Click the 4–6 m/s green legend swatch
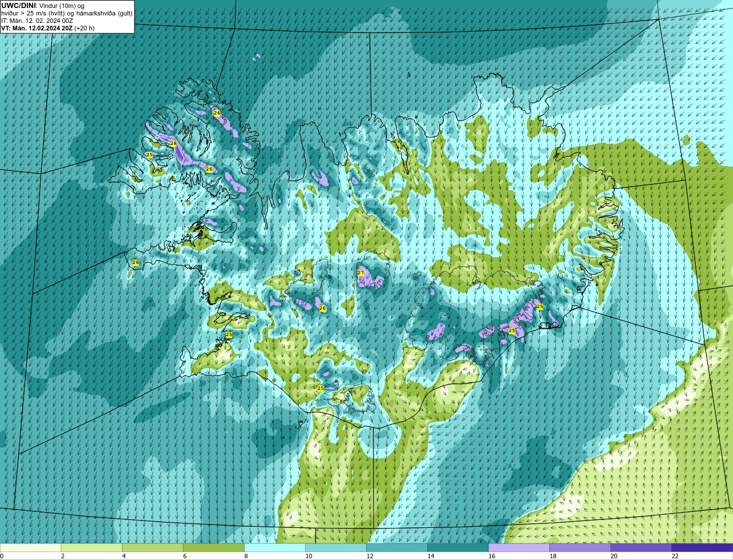 click(x=153, y=547)
